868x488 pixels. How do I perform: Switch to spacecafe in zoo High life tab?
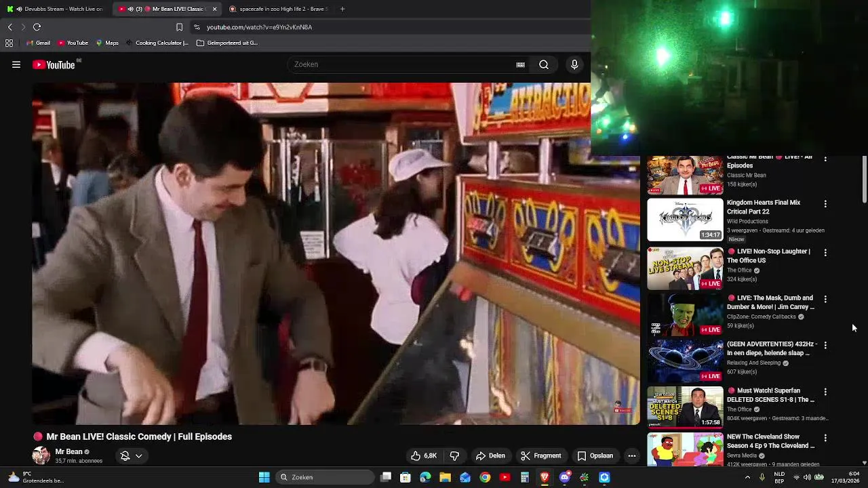coord(279,9)
